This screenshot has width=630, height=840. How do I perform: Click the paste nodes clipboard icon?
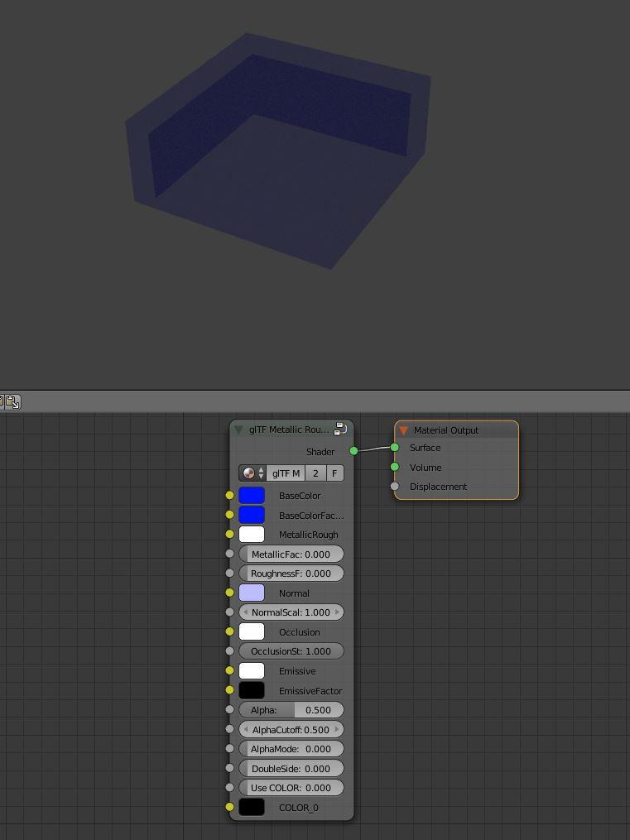[x=13, y=401]
